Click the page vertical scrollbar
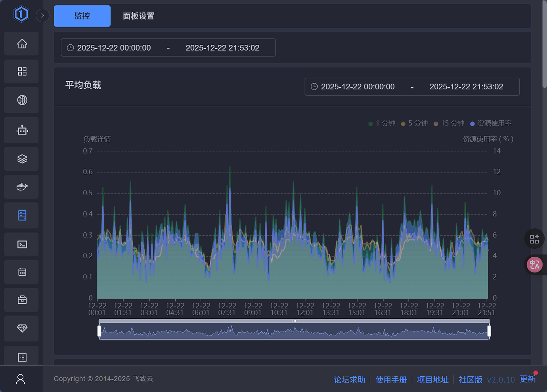This screenshot has width=547, height=392. tap(545, 44)
